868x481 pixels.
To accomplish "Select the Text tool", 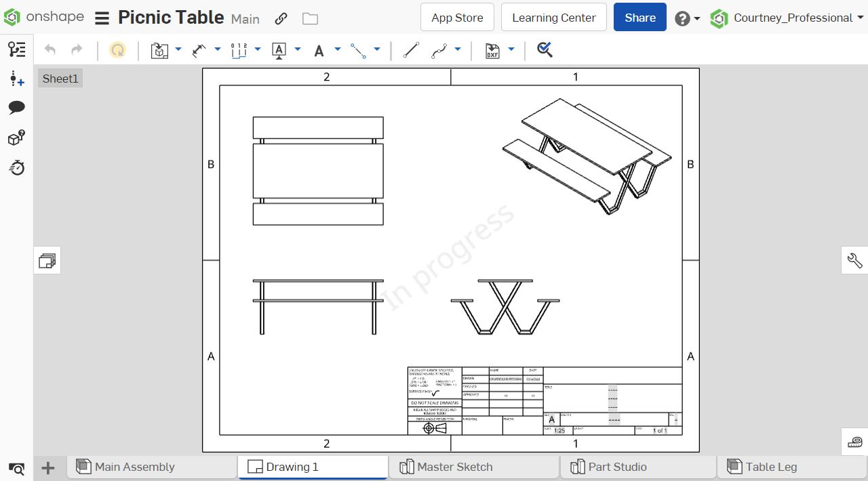I will (x=318, y=50).
